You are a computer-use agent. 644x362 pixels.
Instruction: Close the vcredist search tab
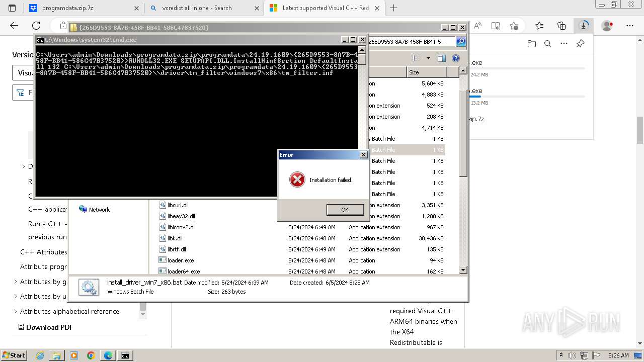[257, 8]
